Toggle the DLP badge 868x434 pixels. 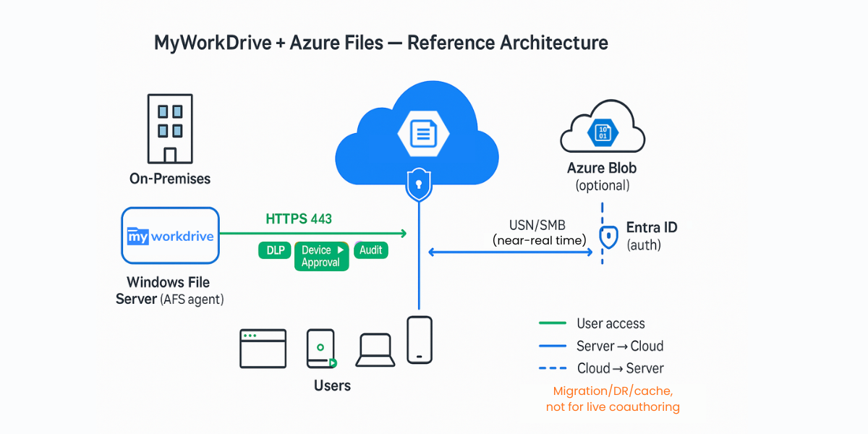(x=274, y=250)
